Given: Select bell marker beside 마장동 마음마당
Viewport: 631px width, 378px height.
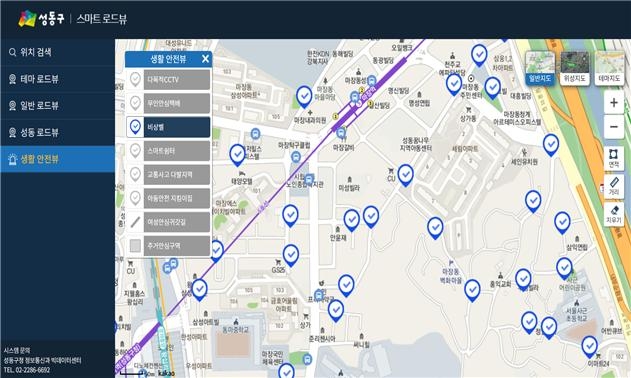Looking at the screenshot, I should click(304, 97).
